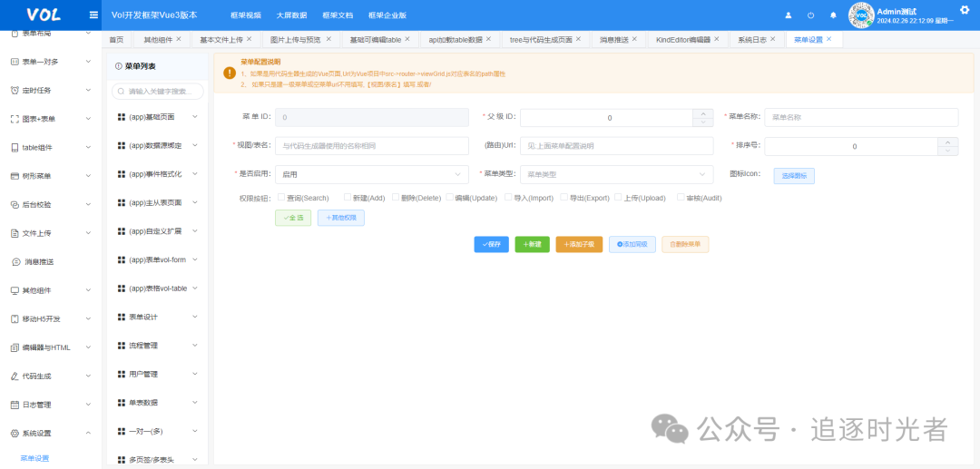Click the 删除菜单 button
Screen dimensions: 980x469
click(x=685, y=244)
